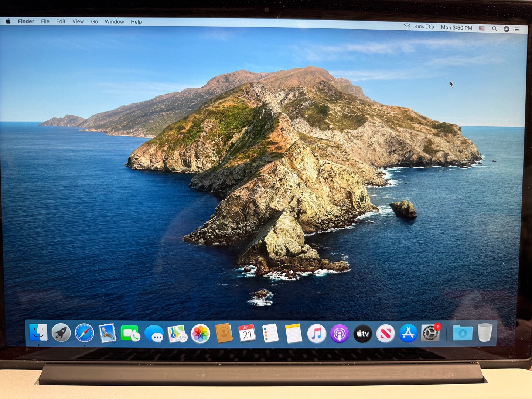Screen dimensions: 532x399
Task: Open the Messages app
Action: tap(154, 334)
